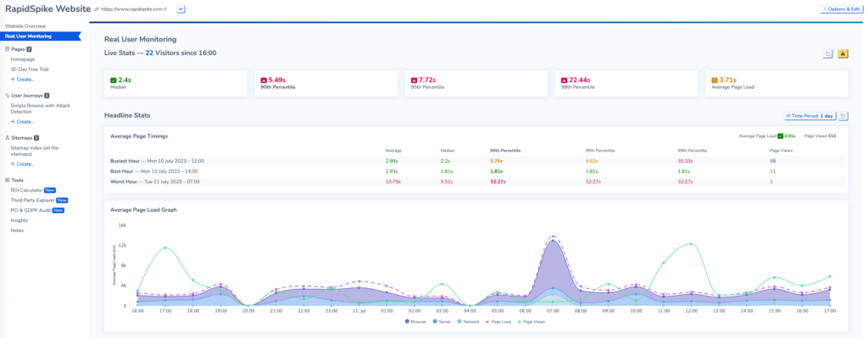The image size is (868, 338).
Task: Click the red alert icon beside 5.49s
Action: 264,80
